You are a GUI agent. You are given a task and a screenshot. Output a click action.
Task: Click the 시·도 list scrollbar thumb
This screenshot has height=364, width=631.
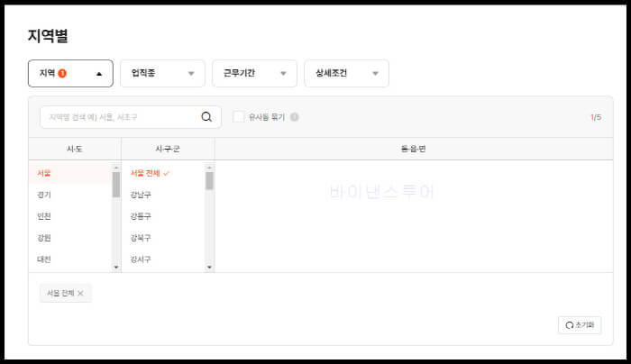tap(116, 185)
